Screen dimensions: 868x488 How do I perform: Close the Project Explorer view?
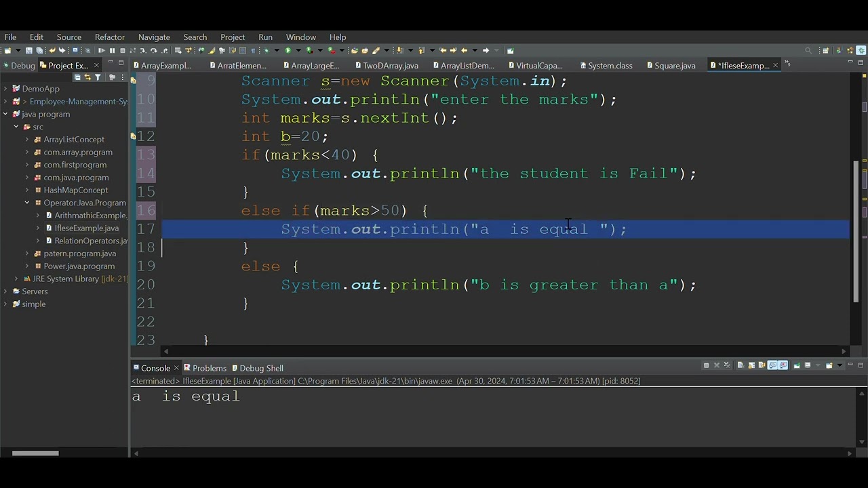96,65
